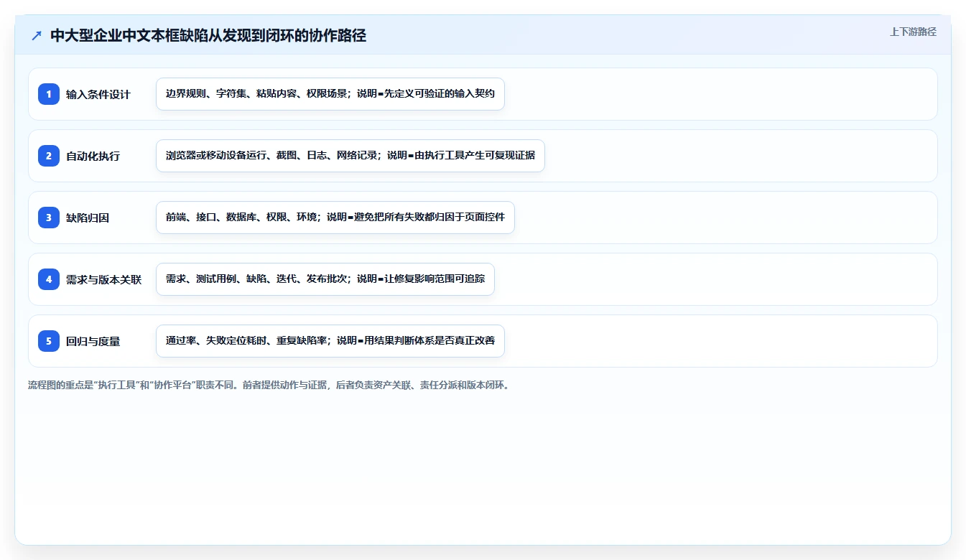Screen dimensions: 966x560
Task: Select step badge 1 for 输入条件设计
Action: (x=49, y=94)
